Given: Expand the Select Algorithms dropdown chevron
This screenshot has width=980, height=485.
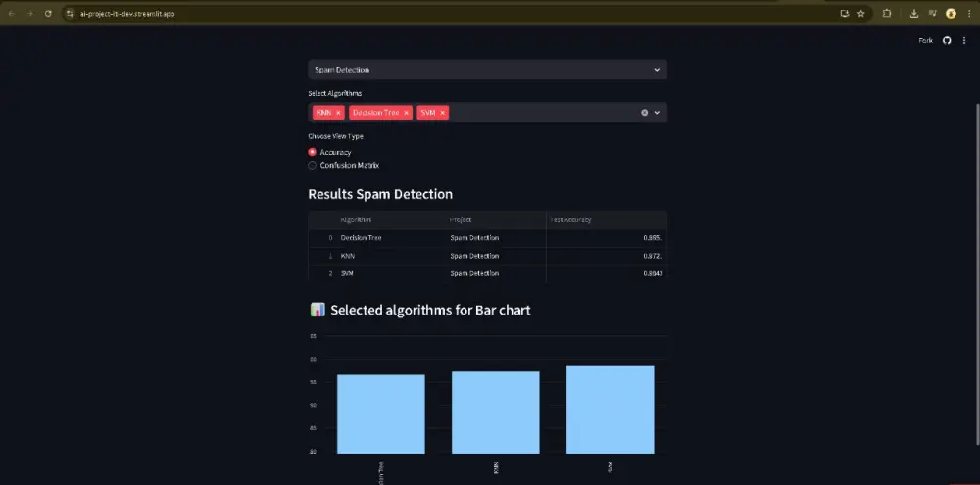Looking at the screenshot, I should coord(657,113).
